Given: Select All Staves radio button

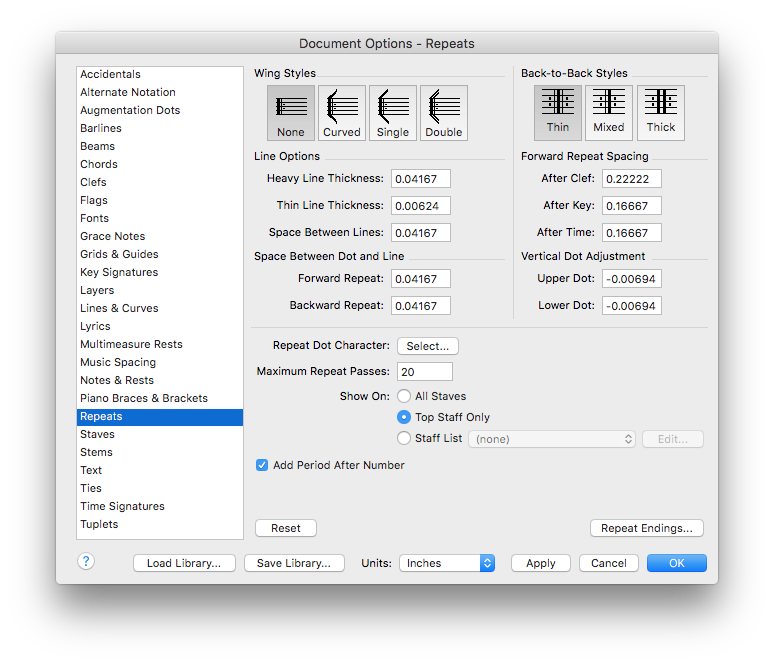Looking at the screenshot, I should [x=404, y=396].
